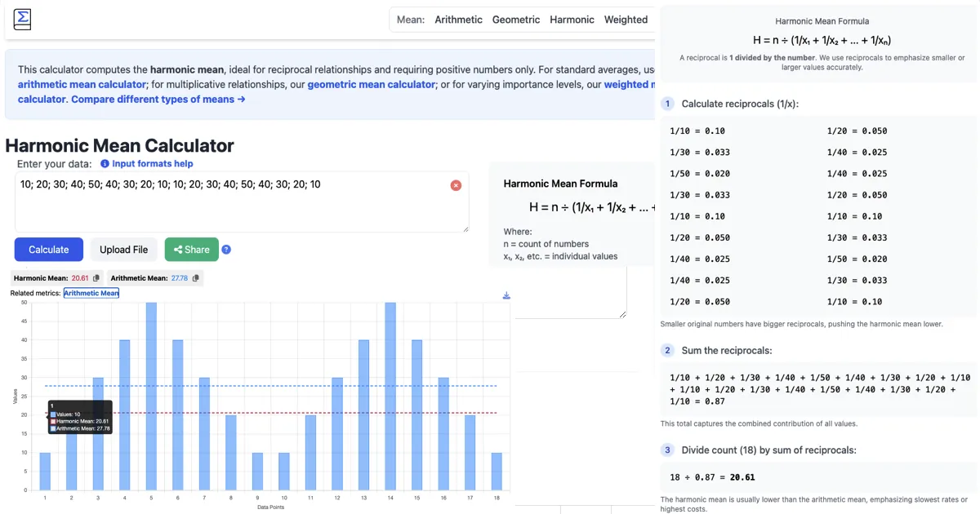Select the Harmonic mean tab
The height and width of the screenshot is (514, 980).
click(x=572, y=19)
